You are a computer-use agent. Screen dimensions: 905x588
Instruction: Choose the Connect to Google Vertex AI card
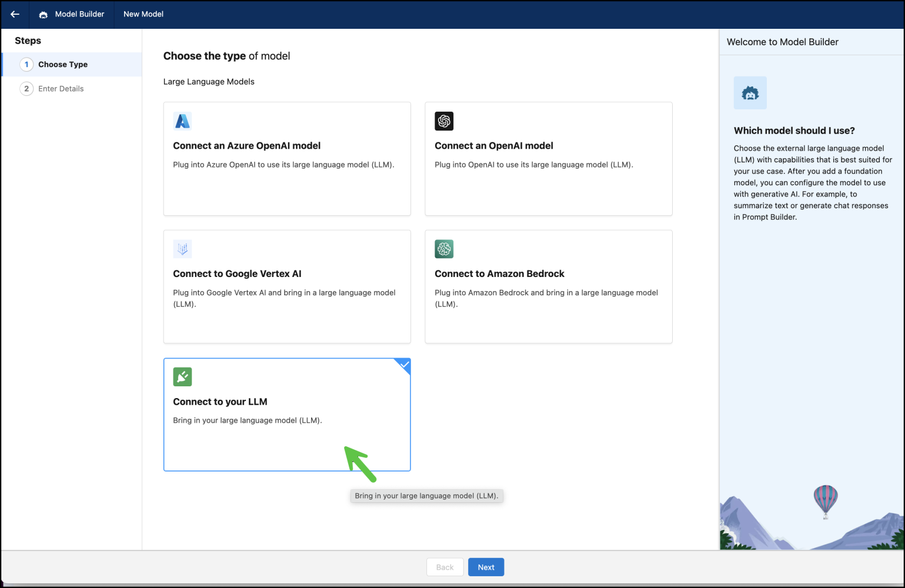point(287,286)
